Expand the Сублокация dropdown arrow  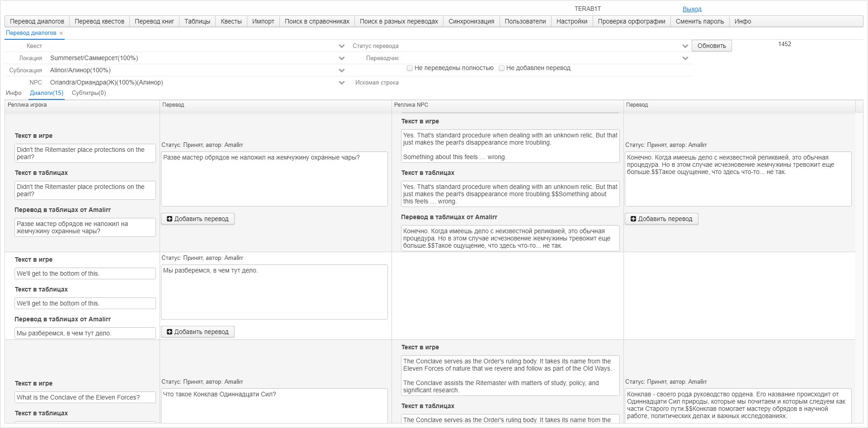point(342,71)
